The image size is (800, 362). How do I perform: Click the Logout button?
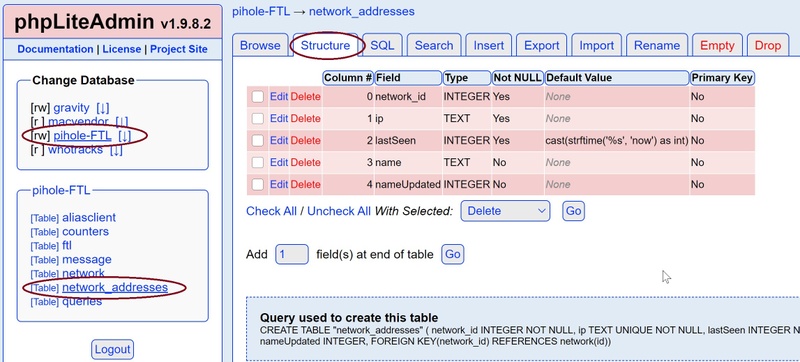tap(112, 350)
